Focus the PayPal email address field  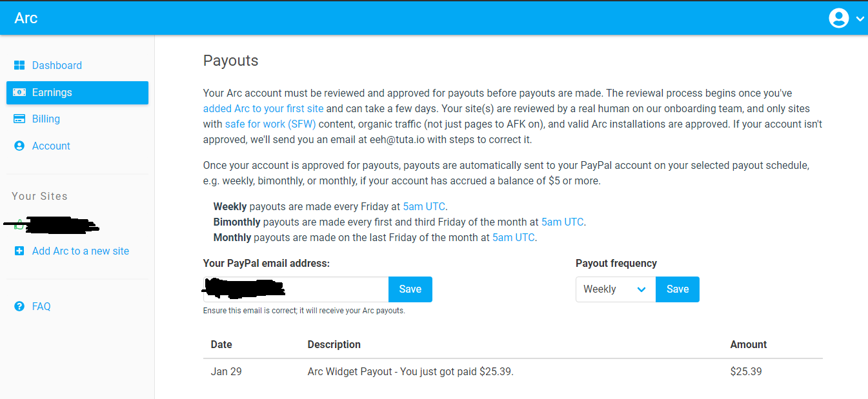296,289
